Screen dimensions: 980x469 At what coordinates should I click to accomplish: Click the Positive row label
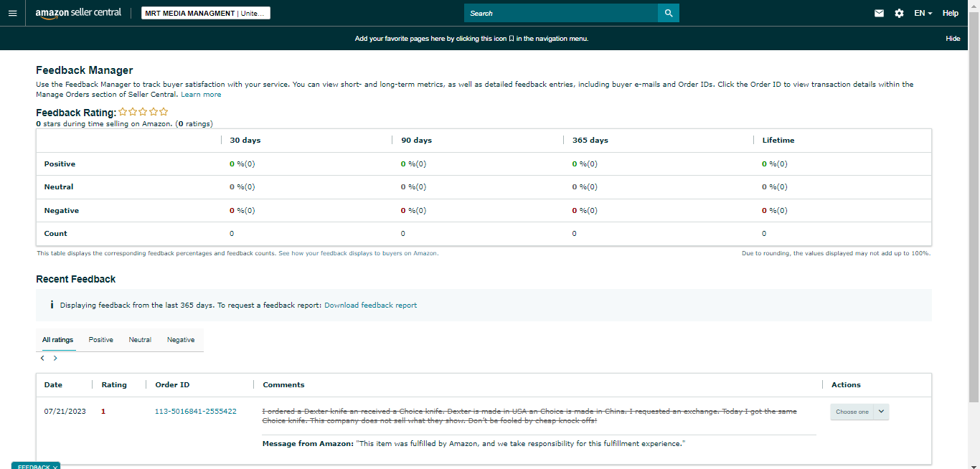pos(60,164)
